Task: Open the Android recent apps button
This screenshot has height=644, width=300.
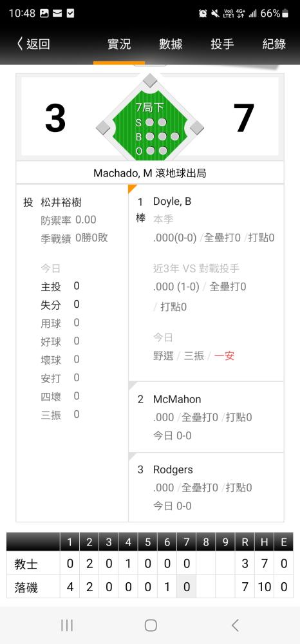Action: (x=67, y=625)
